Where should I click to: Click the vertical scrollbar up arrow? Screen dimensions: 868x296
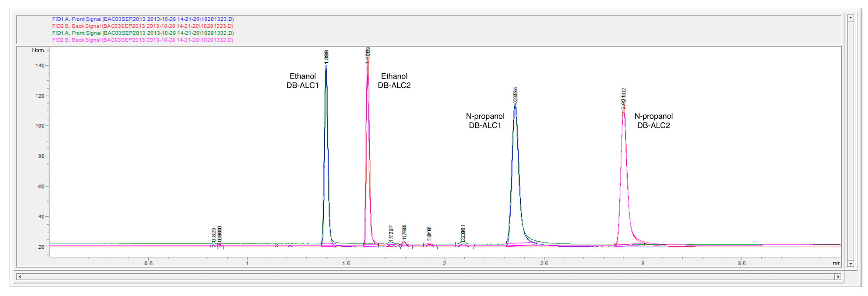pos(850,18)
